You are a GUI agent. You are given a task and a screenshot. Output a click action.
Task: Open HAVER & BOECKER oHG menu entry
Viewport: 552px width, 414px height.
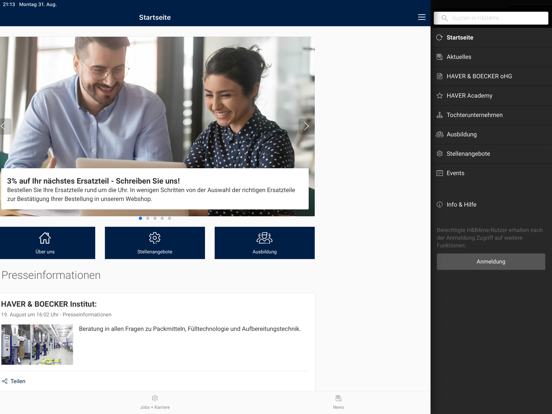pos(491,76)
